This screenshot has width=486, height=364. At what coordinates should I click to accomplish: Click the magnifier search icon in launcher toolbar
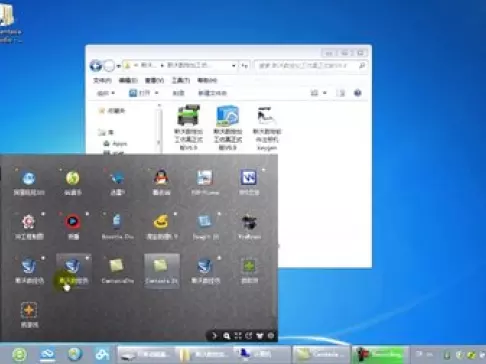click(227, 336)
